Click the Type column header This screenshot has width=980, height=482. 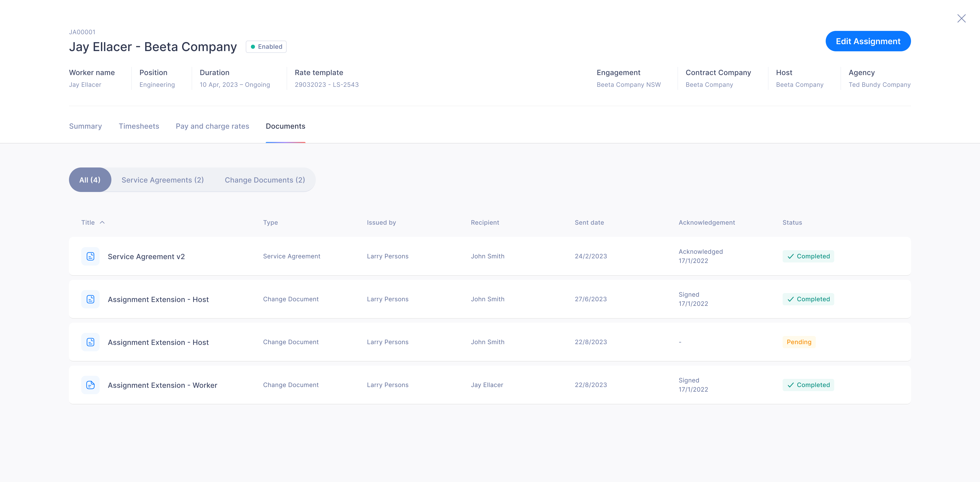(271, 222)
